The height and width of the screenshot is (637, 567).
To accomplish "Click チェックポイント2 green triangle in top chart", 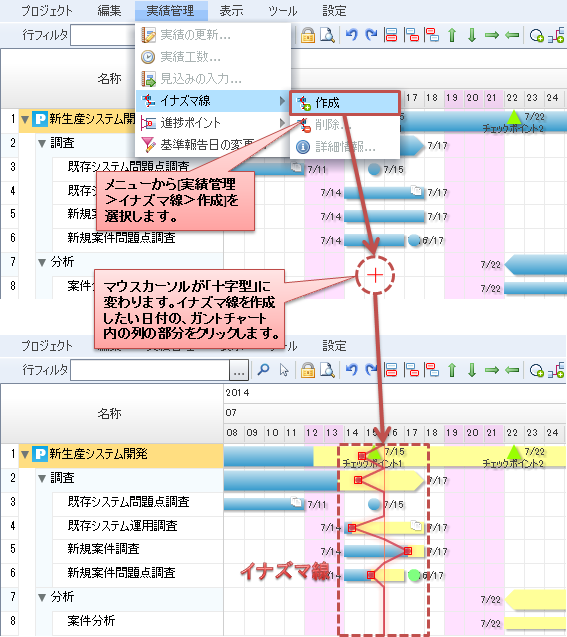I will (514, 117).
